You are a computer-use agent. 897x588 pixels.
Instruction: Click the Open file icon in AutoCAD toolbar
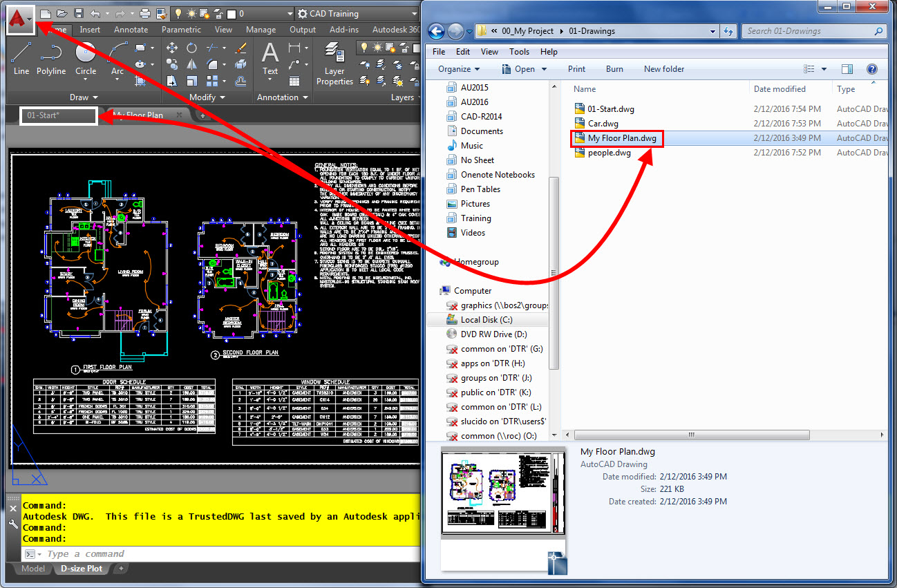click(x=62, y=14)
